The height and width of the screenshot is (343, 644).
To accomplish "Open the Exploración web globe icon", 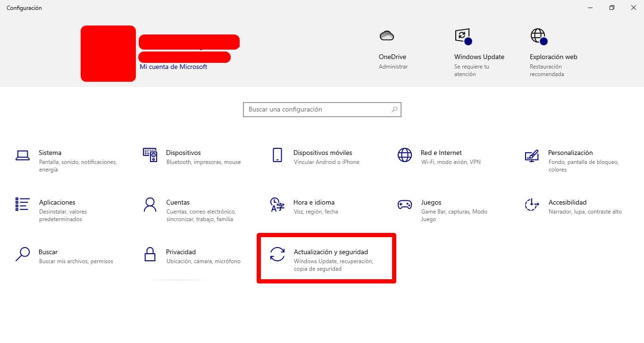I will (538, 36).
